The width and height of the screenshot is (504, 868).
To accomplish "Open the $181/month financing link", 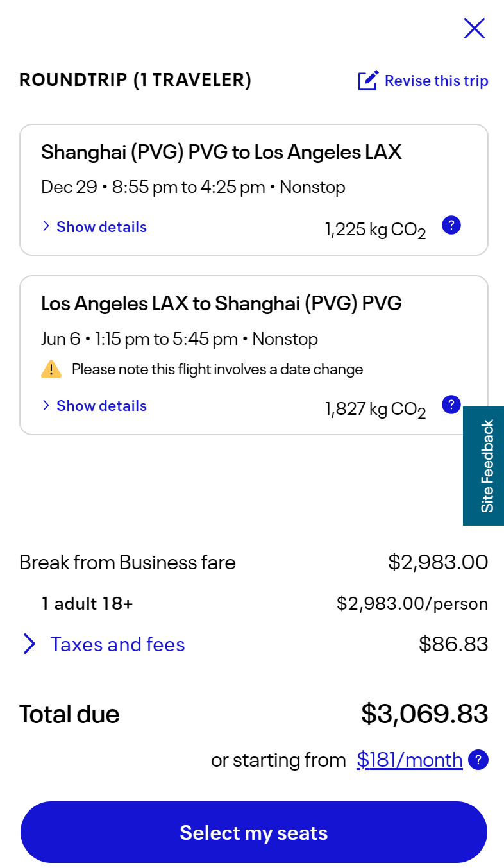I will (x=409, y=760).
